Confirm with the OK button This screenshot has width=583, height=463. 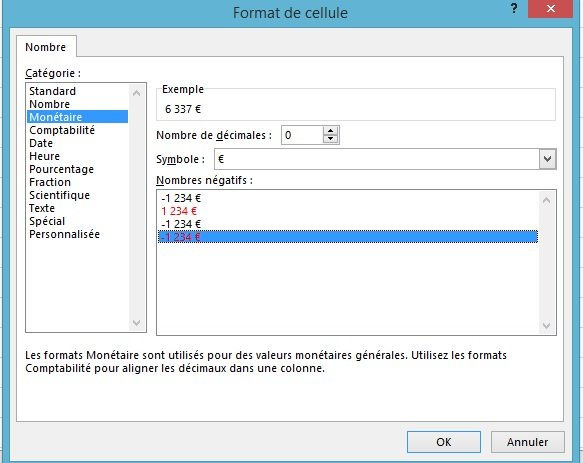(444, 442)
